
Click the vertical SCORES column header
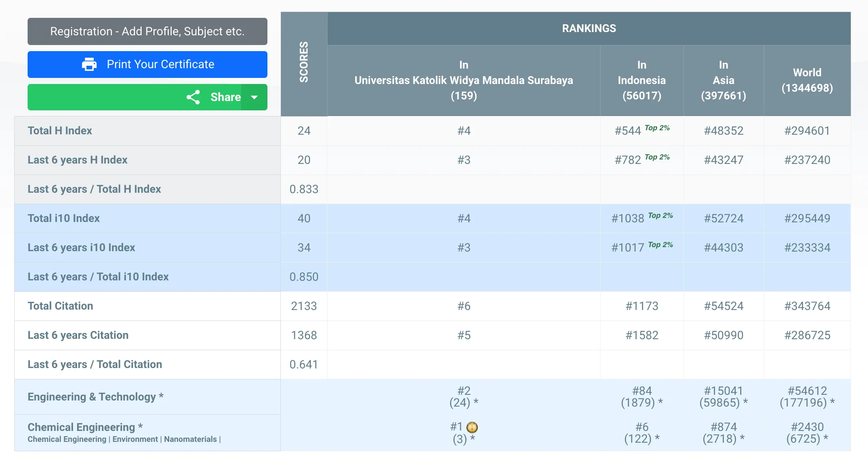304,62
